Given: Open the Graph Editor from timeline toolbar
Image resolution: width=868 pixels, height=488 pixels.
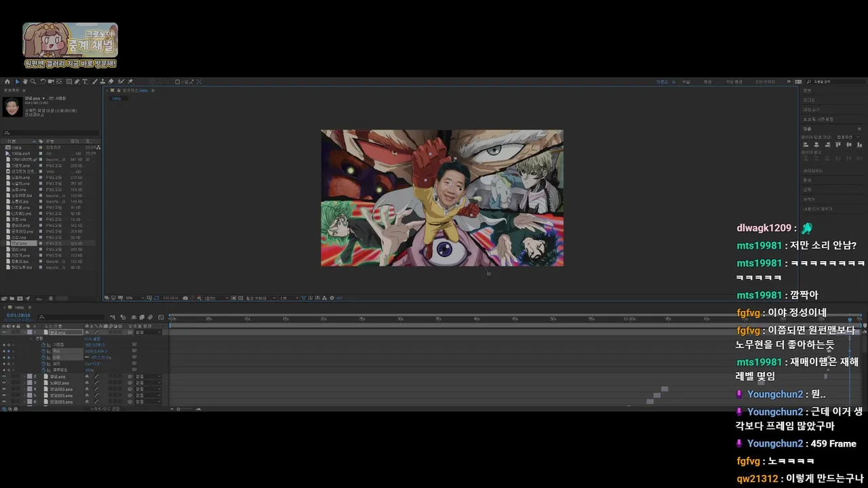Looking at the screenshot, I should click(x=161, y=317).
